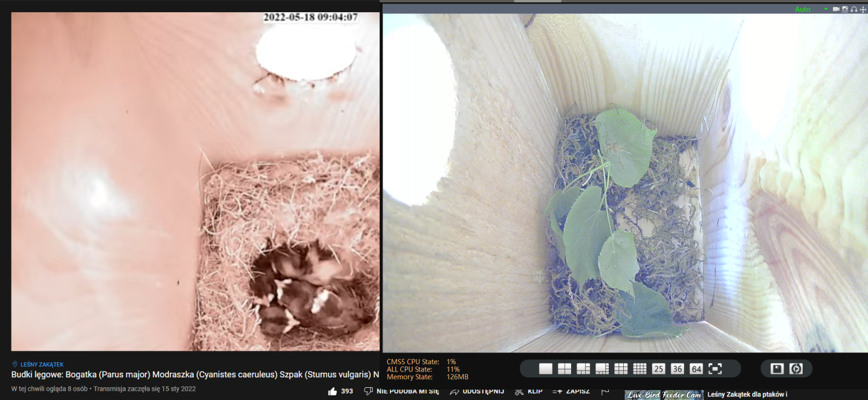Click the KLIP scissors button
The height and width of the screenshot is (400, 868).
tap(528, 391)
